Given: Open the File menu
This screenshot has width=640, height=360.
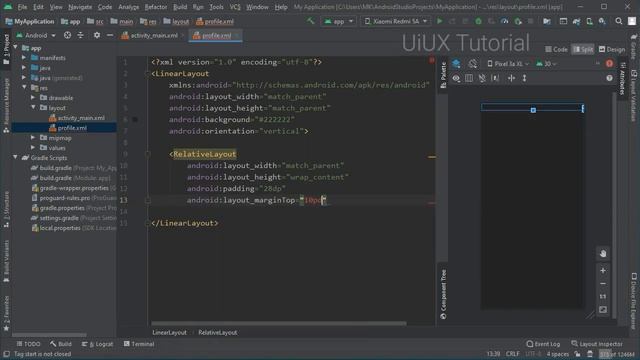Looking at the screenshot, I should (22, 7).
